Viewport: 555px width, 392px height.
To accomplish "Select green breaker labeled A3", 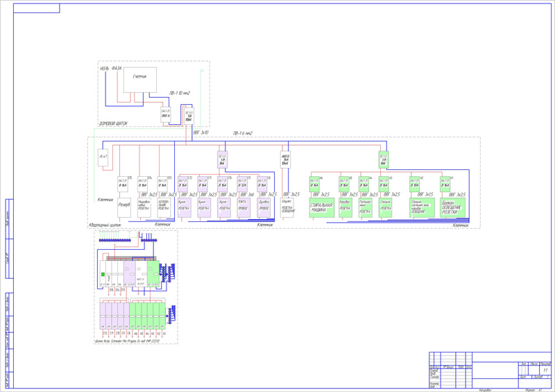I will tap(384, 184).
